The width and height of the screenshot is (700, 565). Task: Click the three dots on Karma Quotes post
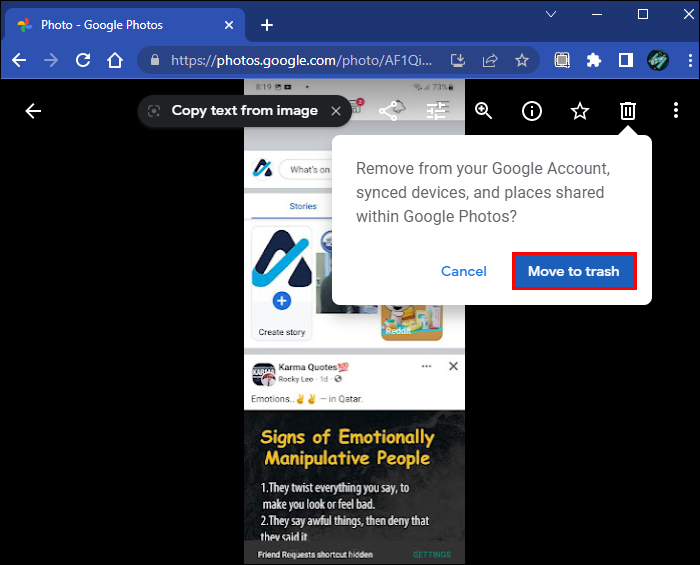point(426,366)
